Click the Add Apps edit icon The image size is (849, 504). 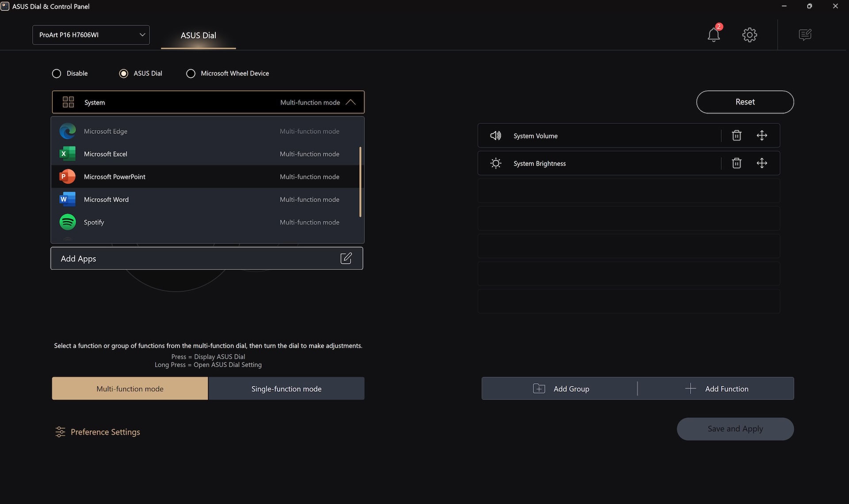coord(346,258)
